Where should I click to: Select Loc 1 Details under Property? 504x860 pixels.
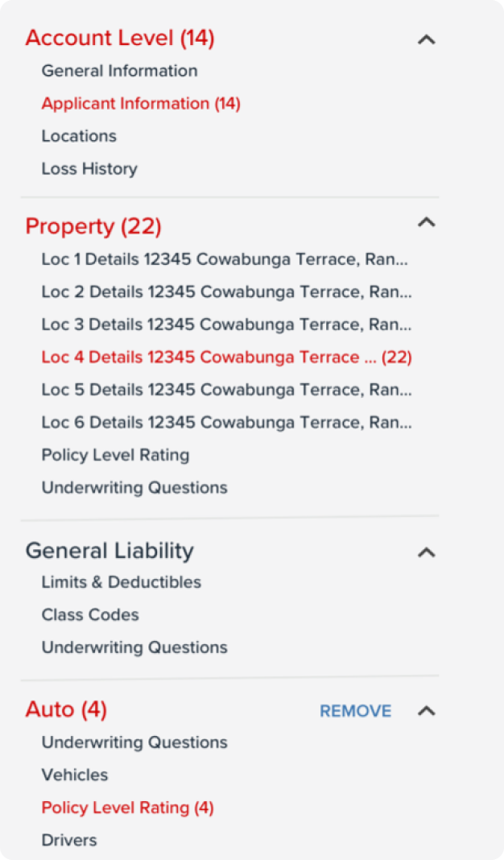click(226, 259)
